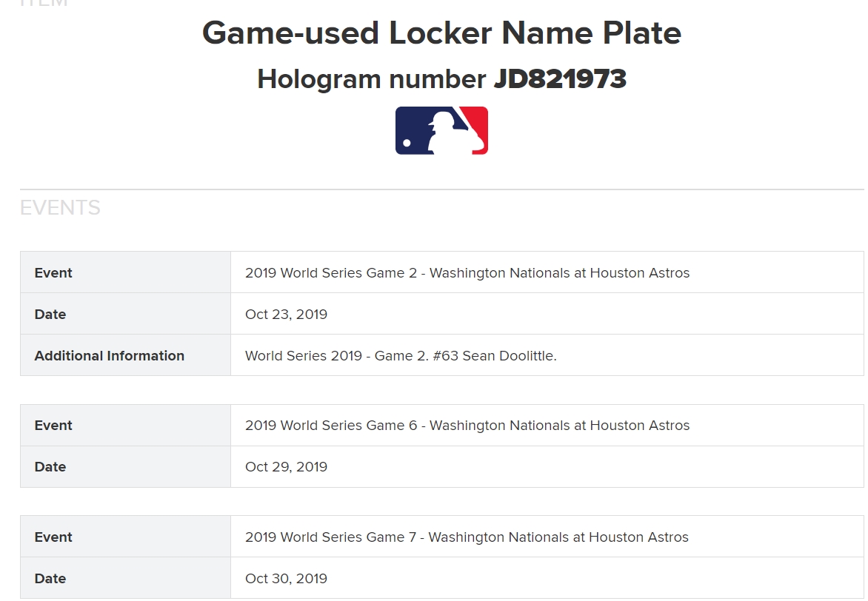Click the Event label for Game 6
Image resolution: width=868 pixels, height=601 pixels.
53,426
